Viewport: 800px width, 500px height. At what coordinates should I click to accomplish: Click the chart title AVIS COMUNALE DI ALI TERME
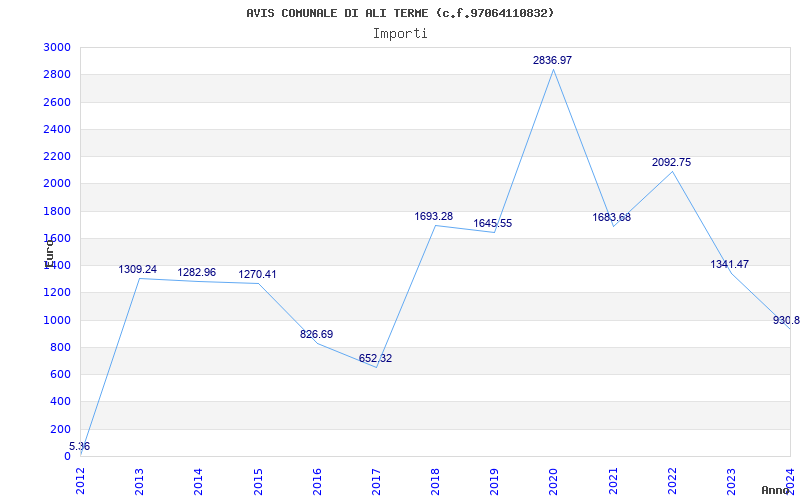pyautogui.click(x=401, y=13)
